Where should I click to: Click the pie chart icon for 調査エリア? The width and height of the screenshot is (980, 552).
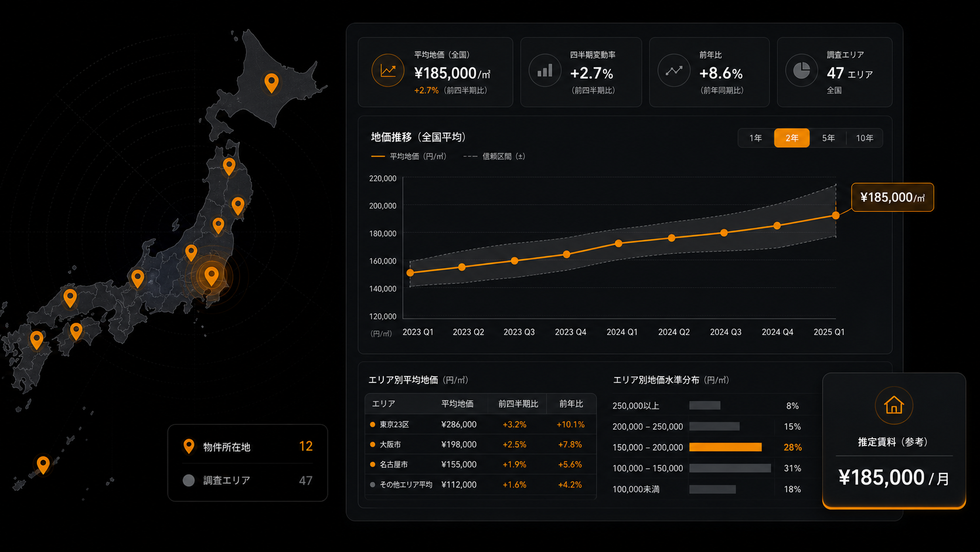tap(801, 70)
